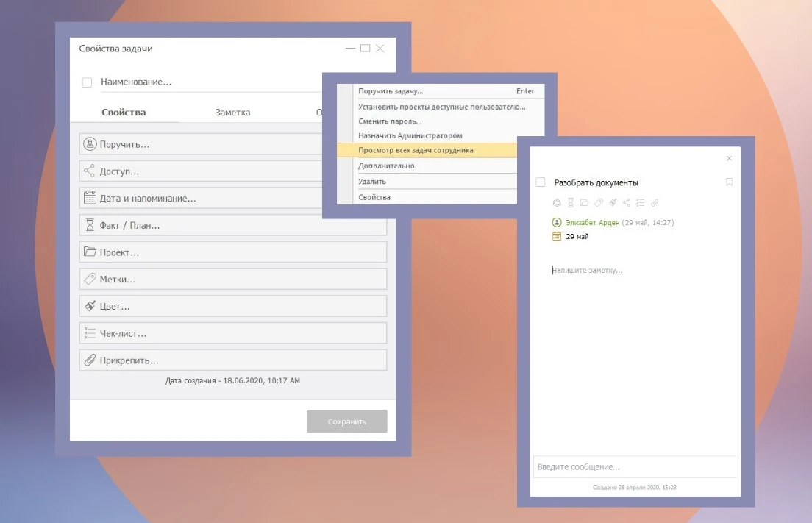Click the repeat cycle icon in task card

557,203
